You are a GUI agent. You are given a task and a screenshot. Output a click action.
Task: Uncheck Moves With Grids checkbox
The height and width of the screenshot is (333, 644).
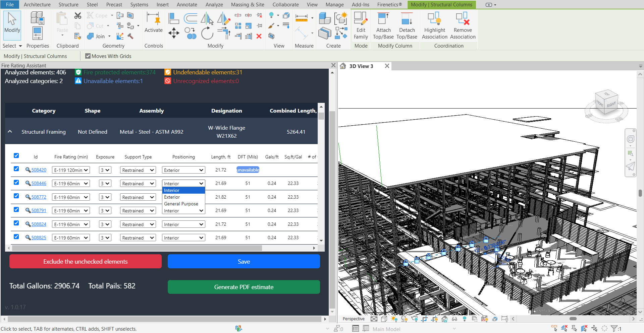(88, 56)
